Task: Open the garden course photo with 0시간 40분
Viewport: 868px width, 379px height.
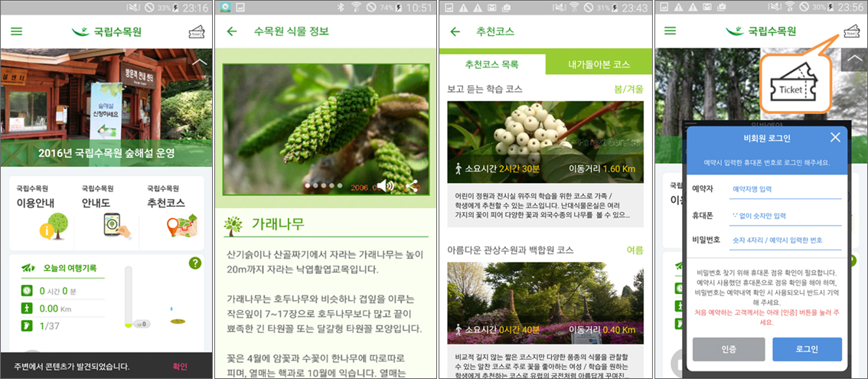Action: click(545, 303)
